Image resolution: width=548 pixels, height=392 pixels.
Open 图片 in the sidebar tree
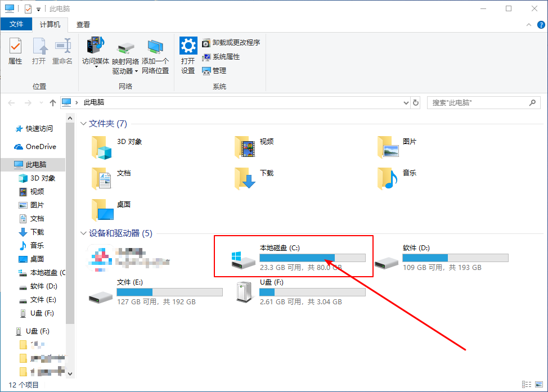tap(32, 205)
